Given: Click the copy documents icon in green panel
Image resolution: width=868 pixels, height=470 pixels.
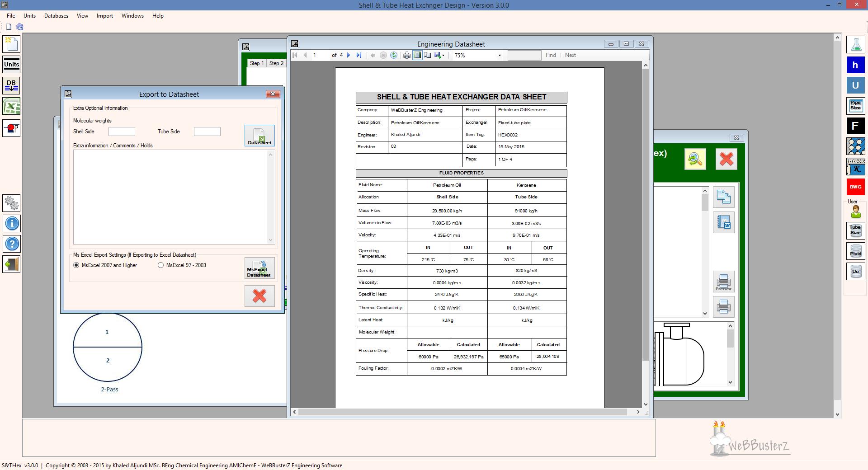Looking at the screenshot, I should coord(723,197).
